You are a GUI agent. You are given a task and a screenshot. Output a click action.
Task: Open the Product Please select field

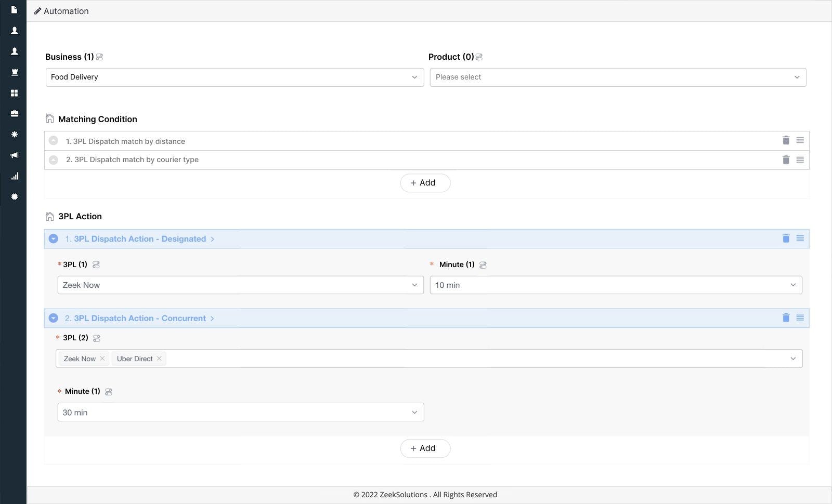pos(618,77)
